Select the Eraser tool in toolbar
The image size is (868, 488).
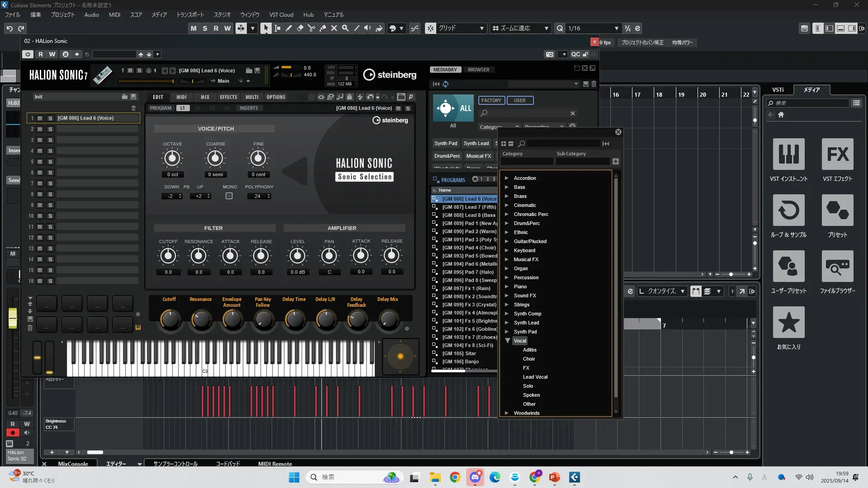(x=300, y=28)
